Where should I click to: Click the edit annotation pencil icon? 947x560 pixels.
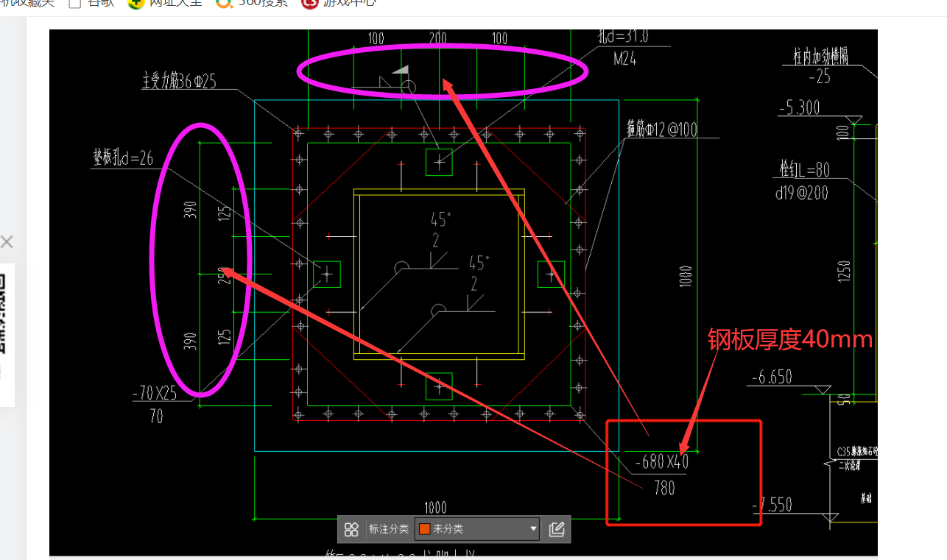click(x=557, y=529)
